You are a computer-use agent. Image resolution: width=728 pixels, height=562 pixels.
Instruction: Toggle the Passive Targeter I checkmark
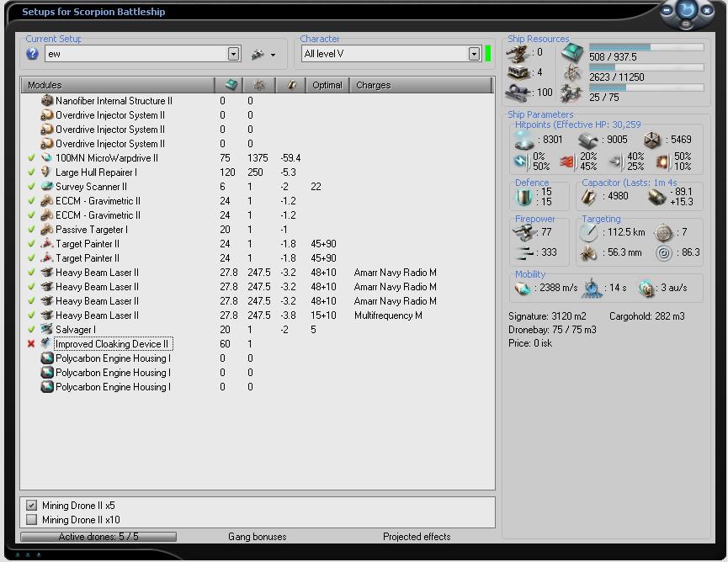[31, 229]
